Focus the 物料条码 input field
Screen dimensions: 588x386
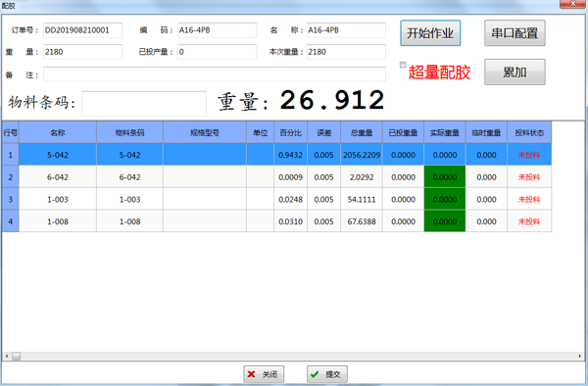click(144, 104)
